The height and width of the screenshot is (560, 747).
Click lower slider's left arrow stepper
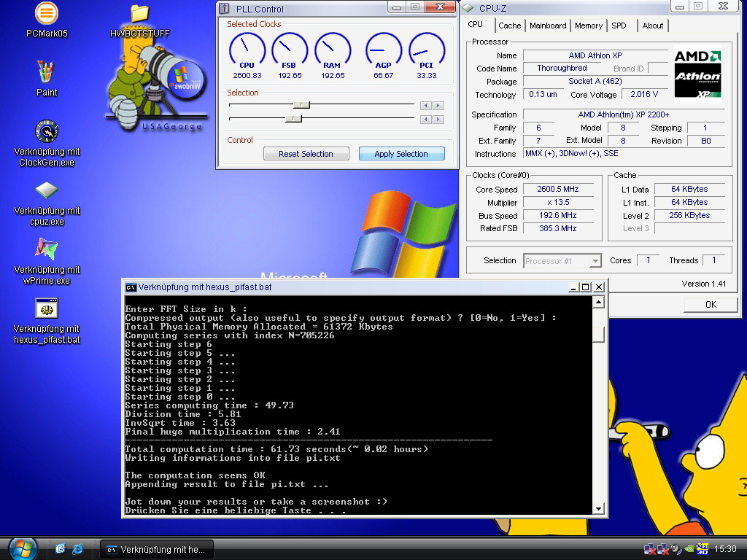coord(426,120)
